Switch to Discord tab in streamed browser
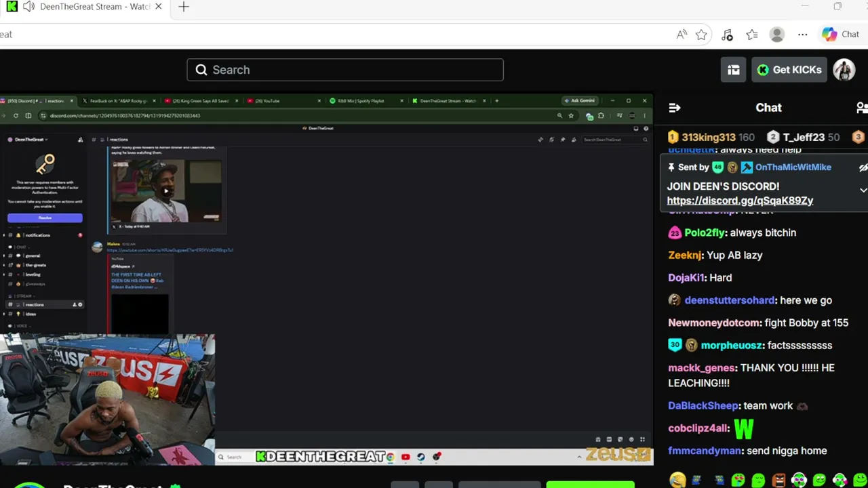The image size is (868, 488). [x=38, y=101]
